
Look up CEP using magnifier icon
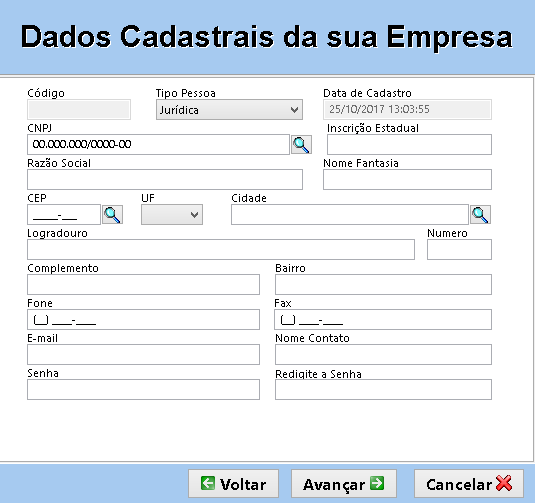[113, 215]
